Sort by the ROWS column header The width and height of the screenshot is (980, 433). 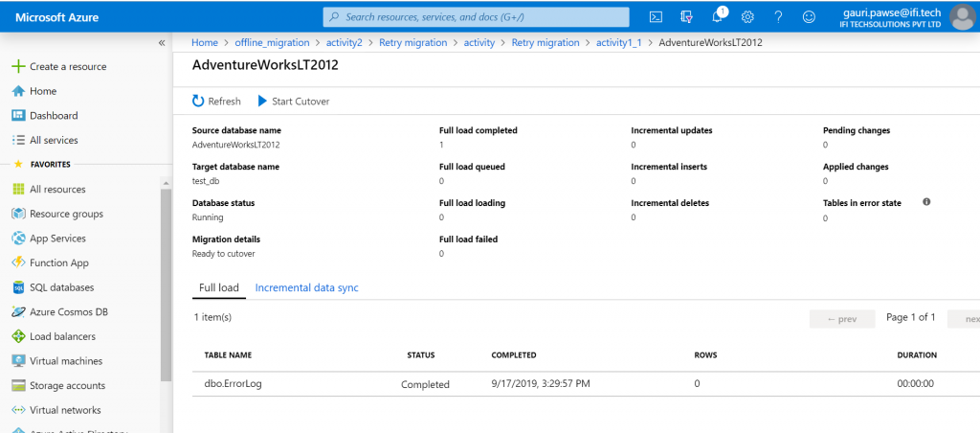coord(705,354)
